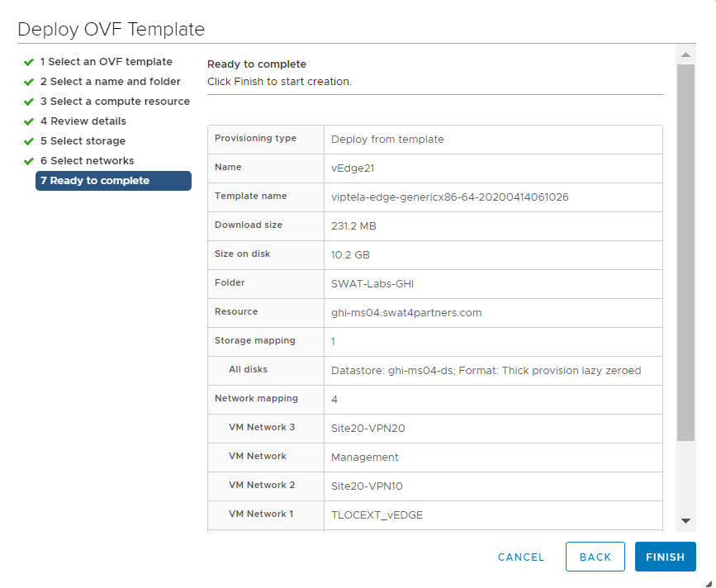Image resolution: width=716 pixels, height=588 pixels.
Task: Click the checkmark icon for Select a compute resource
Action: (x=29, y=102)
